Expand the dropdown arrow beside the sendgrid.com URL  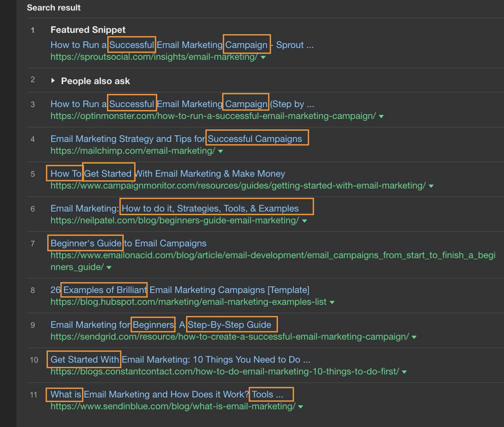(x=414, y=338)
